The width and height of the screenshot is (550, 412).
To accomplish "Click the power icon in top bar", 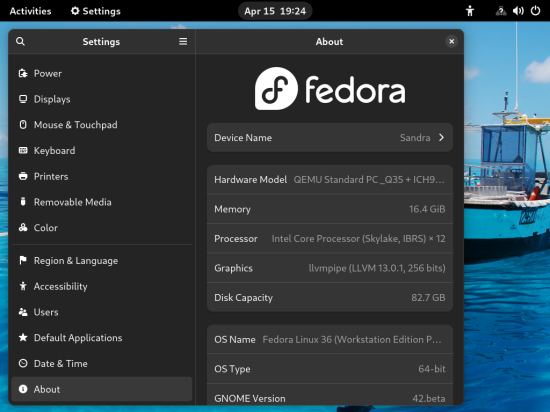I will pos(535,11).
